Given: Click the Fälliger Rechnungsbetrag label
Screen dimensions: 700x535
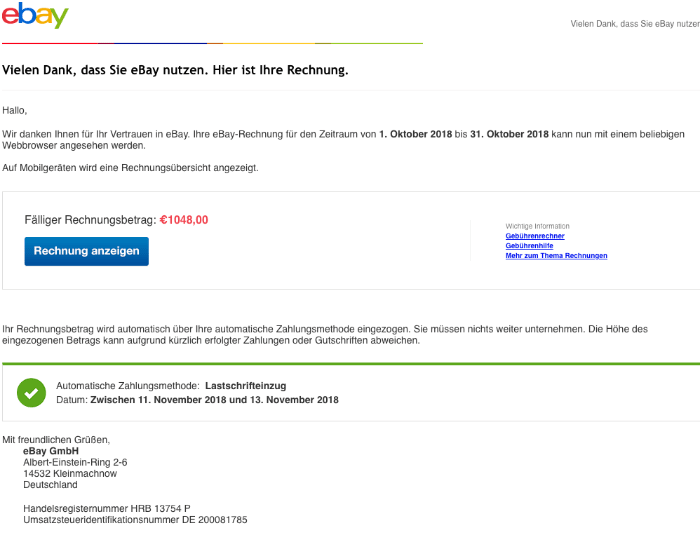Looking at the screenshot, I should (90, 220).
